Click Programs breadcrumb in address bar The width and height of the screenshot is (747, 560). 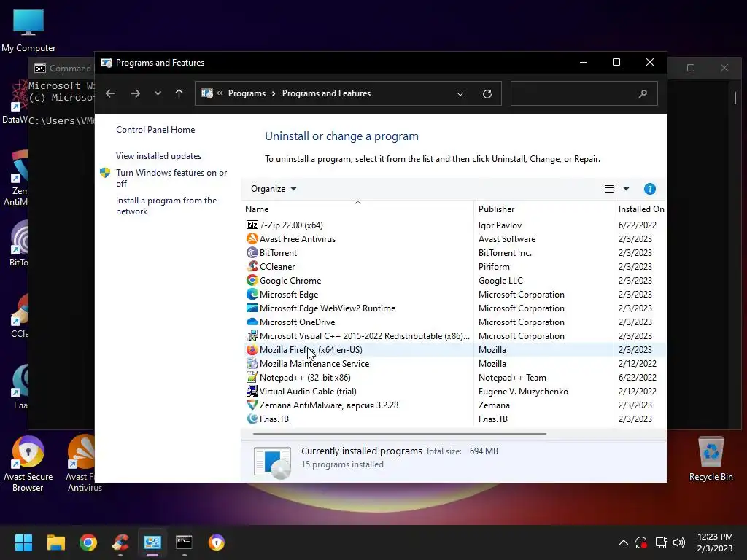click(x=247, y=93)
